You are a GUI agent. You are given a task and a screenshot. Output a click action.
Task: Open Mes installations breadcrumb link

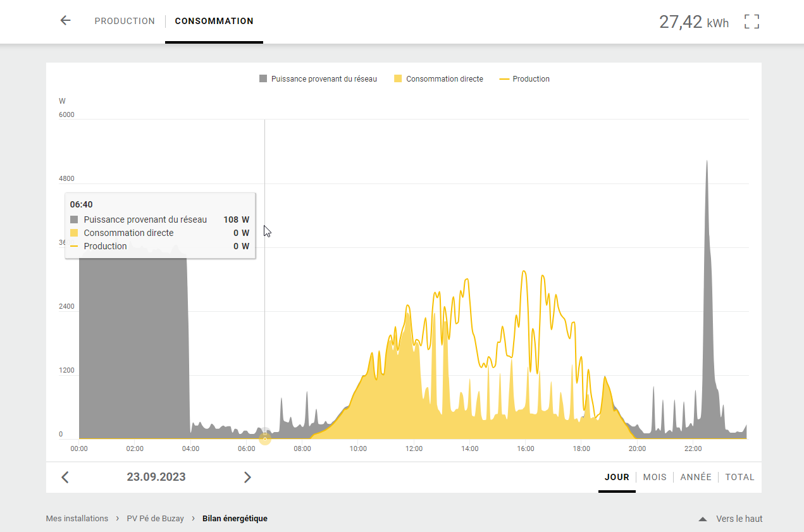pos(77,519)
